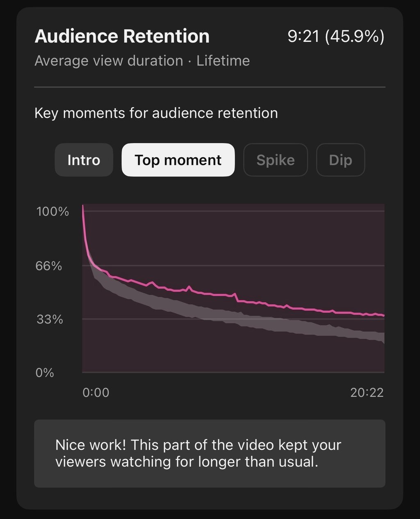
Task: Switch to the Top moment chip
Action: (178, 160)
